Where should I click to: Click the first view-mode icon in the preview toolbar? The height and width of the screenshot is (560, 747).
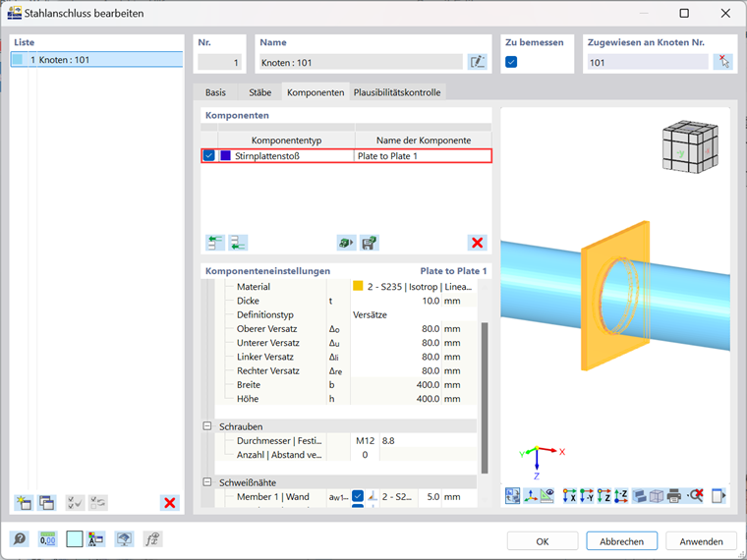tap(513, 496)
